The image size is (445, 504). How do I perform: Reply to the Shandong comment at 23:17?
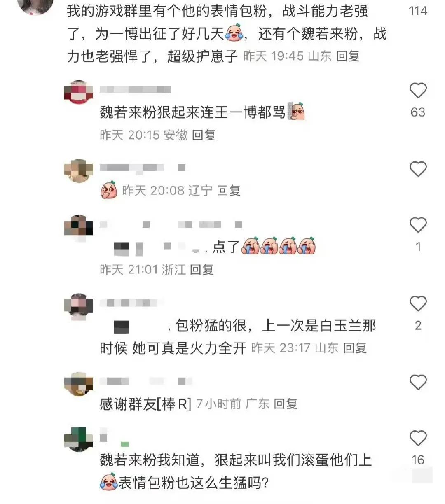coord(355,348)
